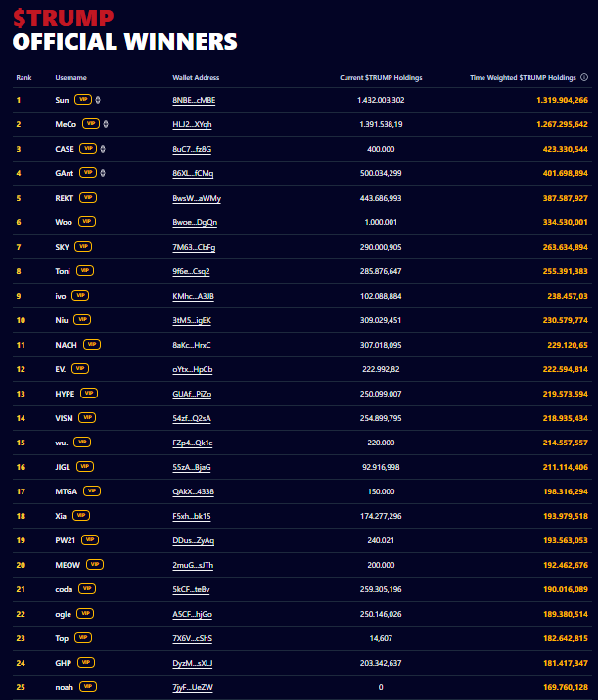Click the OFFICIAL WINNERS heading

pos(125,41)
